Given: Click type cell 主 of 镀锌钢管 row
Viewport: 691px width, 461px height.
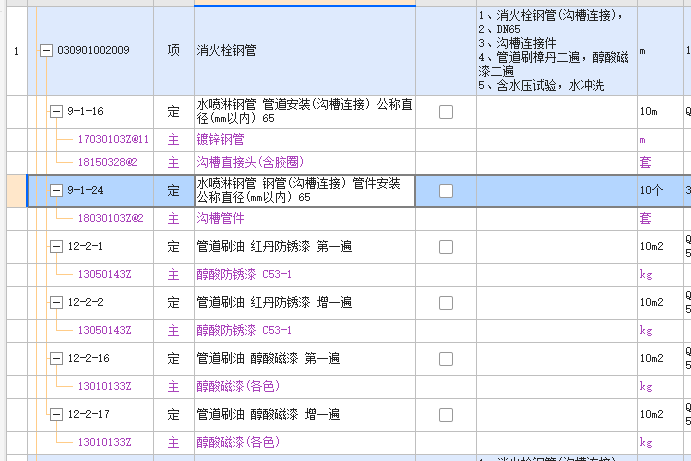Looking at the screenshot, I should (174, 140).
